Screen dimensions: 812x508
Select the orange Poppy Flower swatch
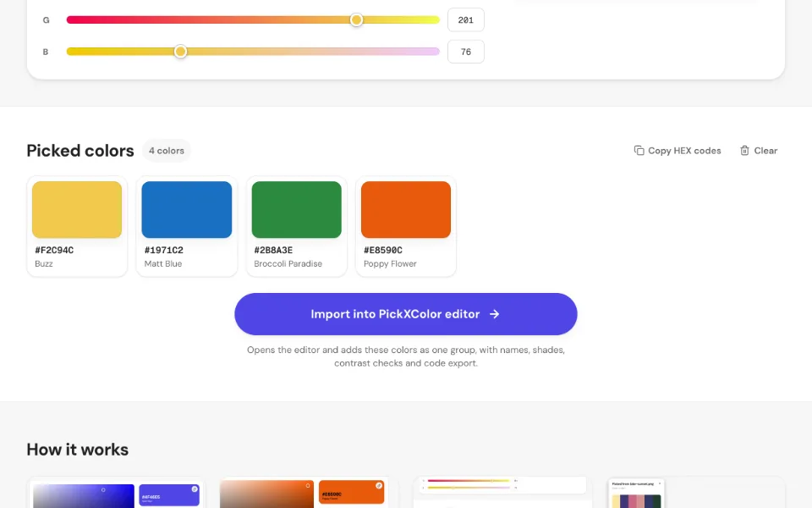point(406,209)
